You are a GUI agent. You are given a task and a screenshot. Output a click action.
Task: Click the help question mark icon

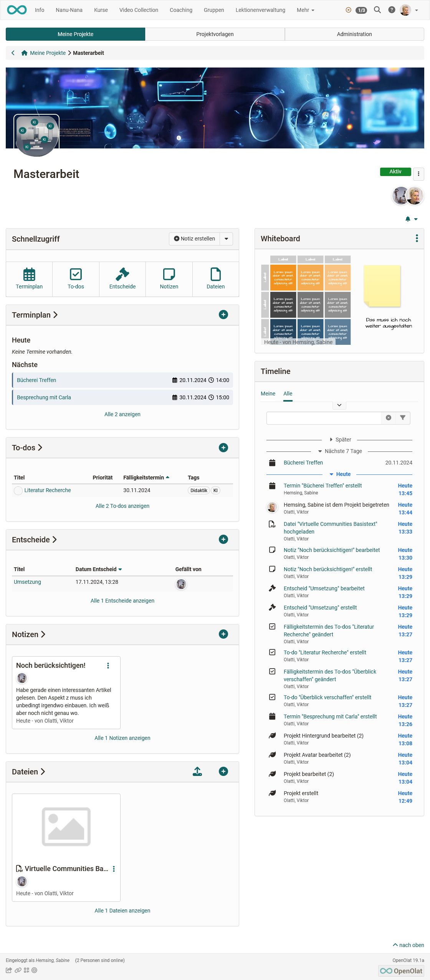(391, 10)
